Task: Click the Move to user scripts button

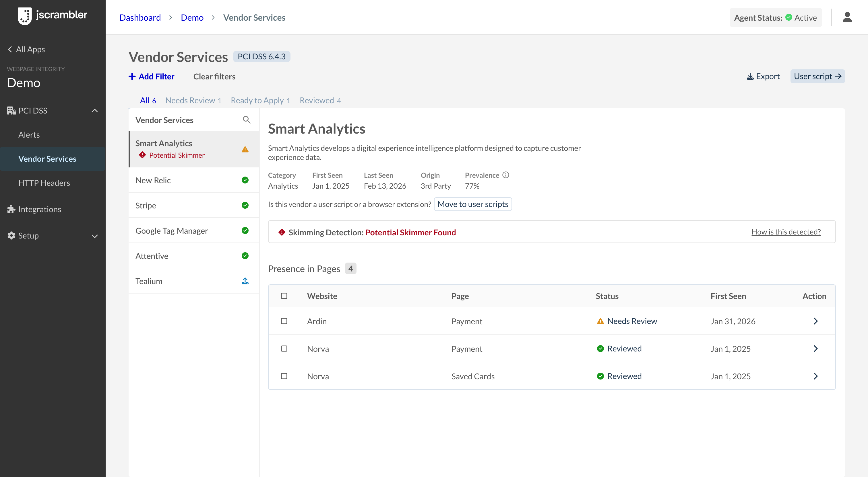Action: [473, 204]
